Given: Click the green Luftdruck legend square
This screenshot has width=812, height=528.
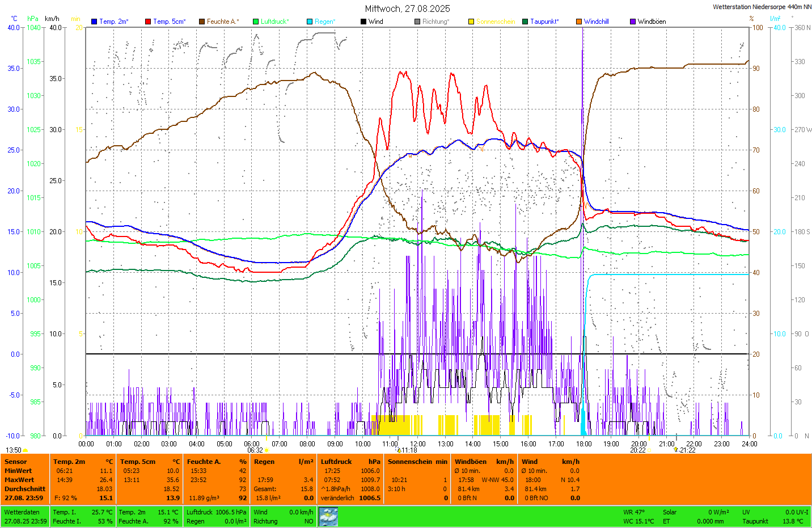Looking at the screenshot, I should pyautogui.click(x=256, y=22).
